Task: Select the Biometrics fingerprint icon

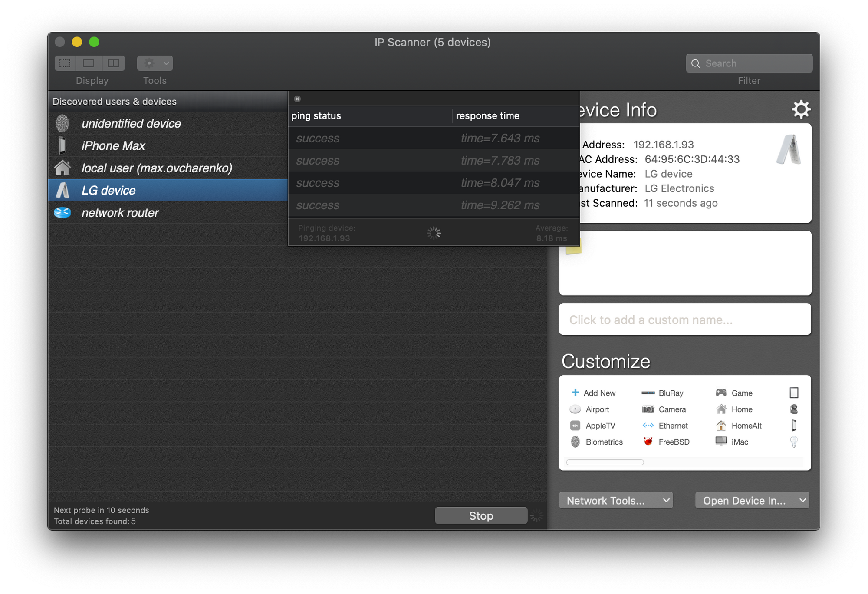Action: pyautogui.click(x=575, y=442)
